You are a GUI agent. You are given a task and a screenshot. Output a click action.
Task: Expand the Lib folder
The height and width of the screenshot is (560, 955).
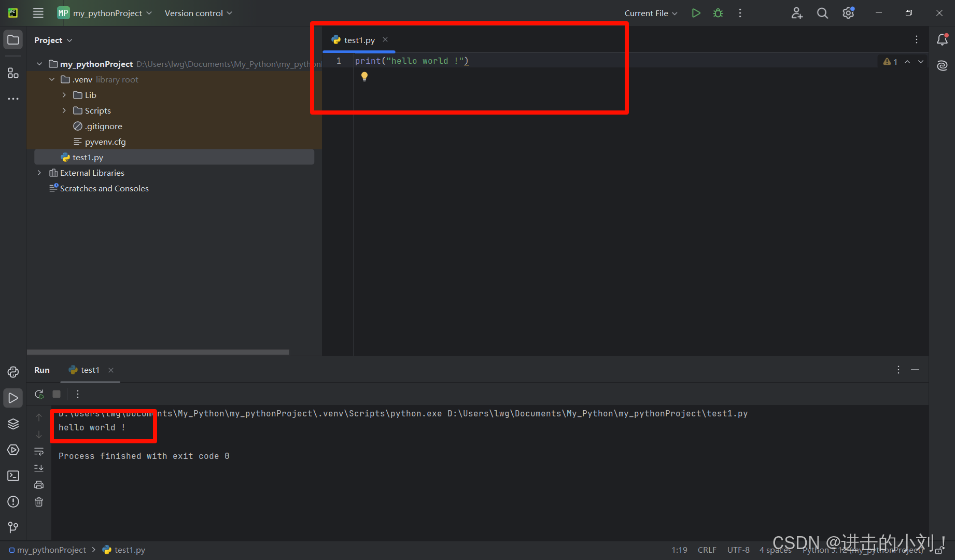[64, 95]
